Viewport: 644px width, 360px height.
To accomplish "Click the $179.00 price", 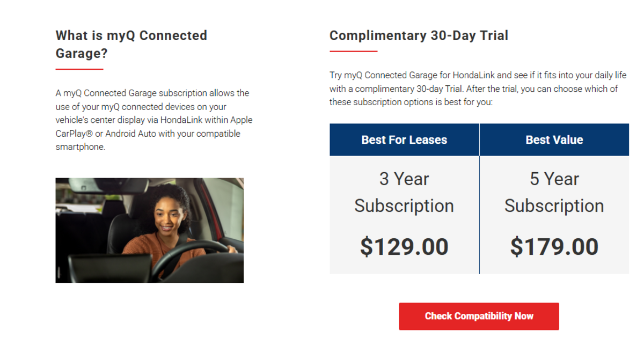I will pos(554,247).
